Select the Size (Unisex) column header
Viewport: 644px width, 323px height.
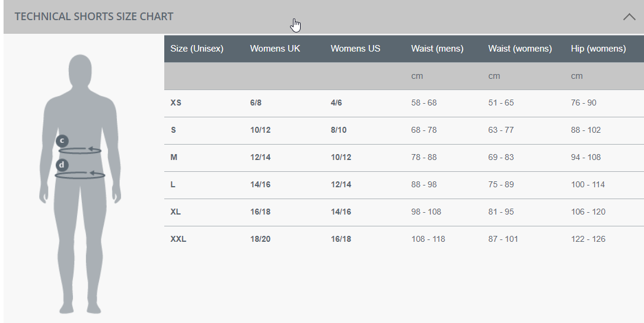point(197,49)
